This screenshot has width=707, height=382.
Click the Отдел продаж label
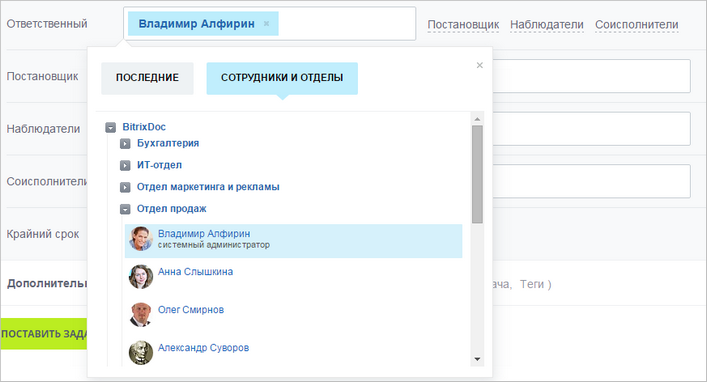(171, 208)
